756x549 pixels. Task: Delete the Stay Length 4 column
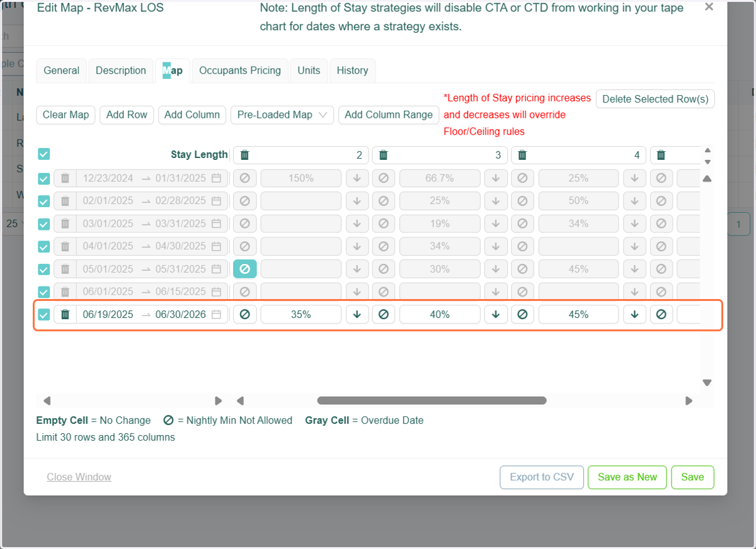point(522,155)
